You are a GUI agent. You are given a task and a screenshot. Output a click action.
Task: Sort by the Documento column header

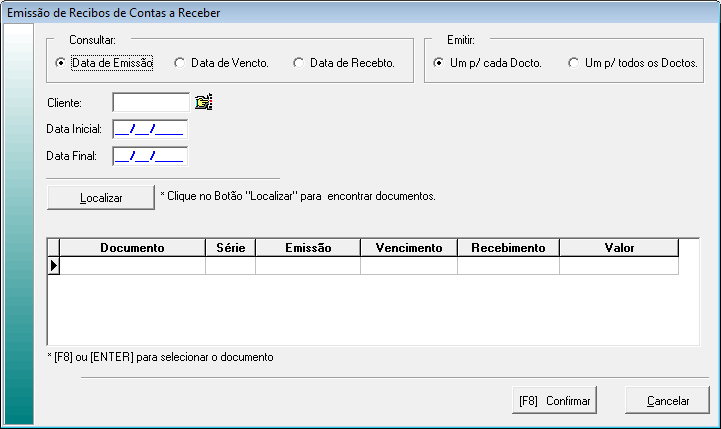coord(132,248)
